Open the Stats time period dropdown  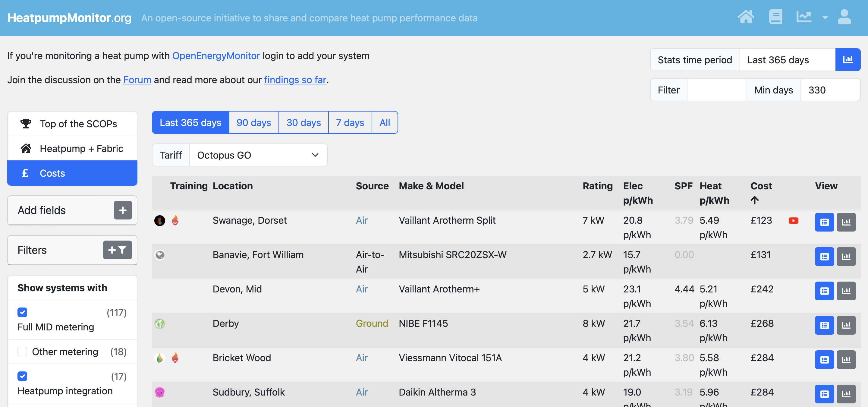(x=788, y=60)
